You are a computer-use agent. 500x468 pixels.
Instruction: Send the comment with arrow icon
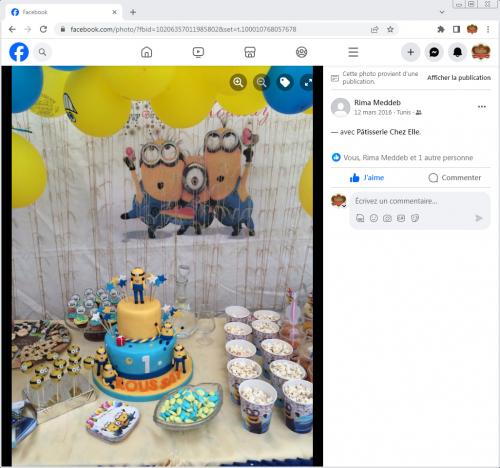coord(478,218)
